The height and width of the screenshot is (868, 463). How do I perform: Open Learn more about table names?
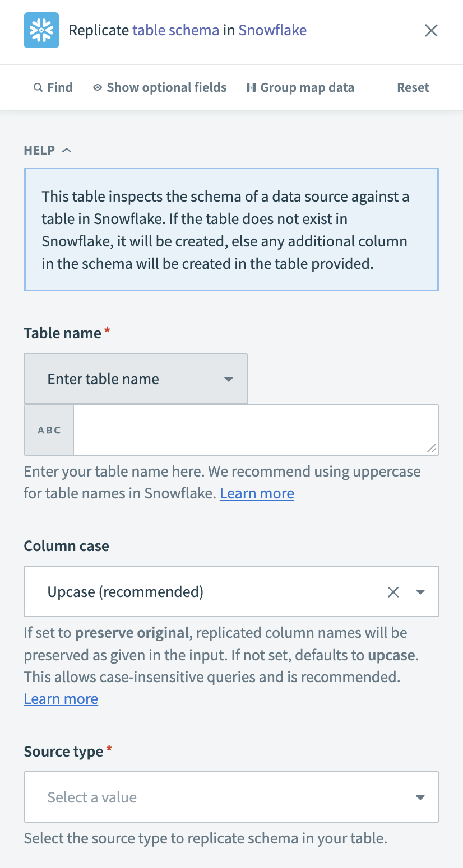coord(257,493)
